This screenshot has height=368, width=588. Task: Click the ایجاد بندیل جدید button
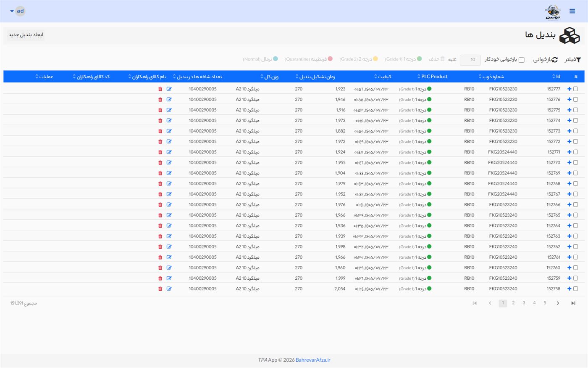pos(26,34)
